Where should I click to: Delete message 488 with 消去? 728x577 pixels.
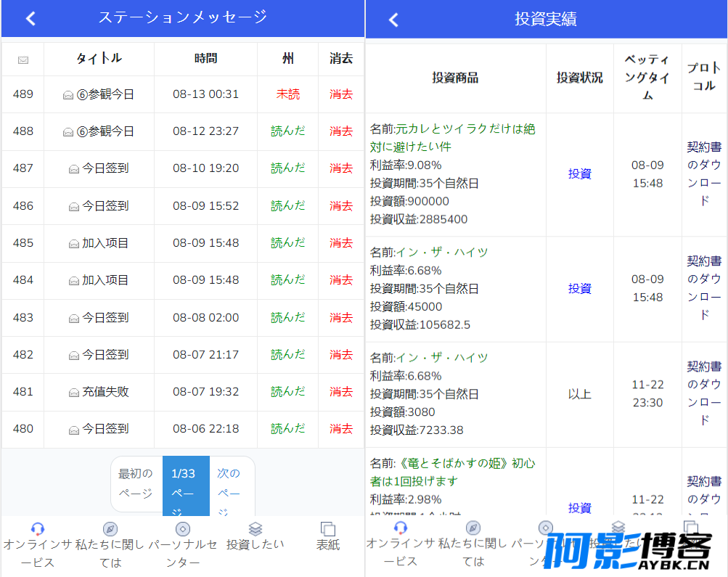[x=341, y=131]
